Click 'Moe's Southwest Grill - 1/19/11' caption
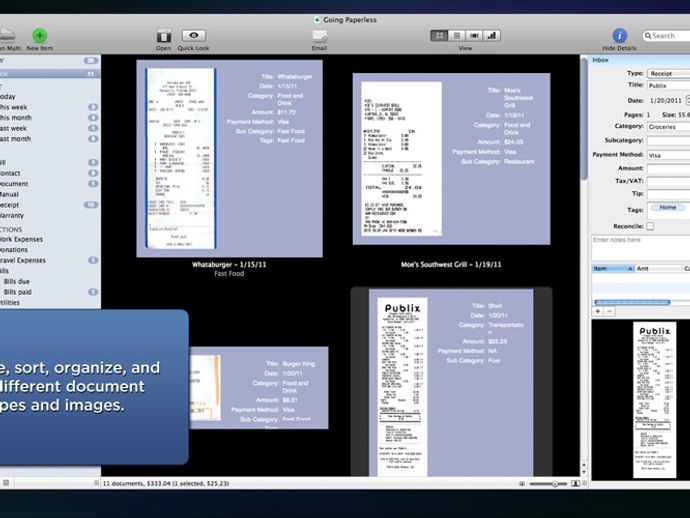 point(451,265)
